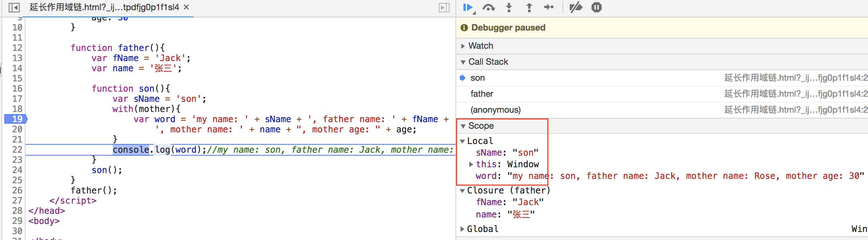Click the fName: "Jack" closure variable

pyautogui.click(x=510, y=202)
